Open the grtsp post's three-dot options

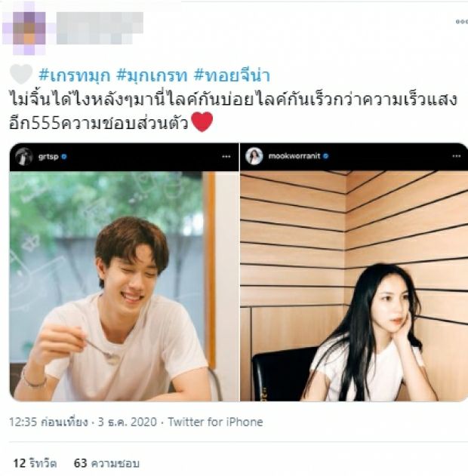pyautogui.click(x=226, y=157)
